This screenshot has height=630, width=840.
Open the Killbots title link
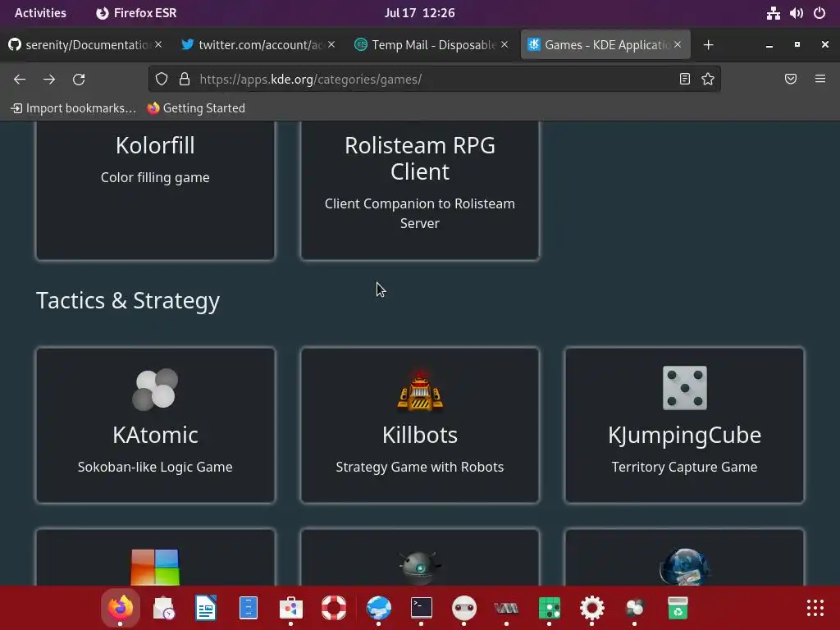click(x=420, y=435)
